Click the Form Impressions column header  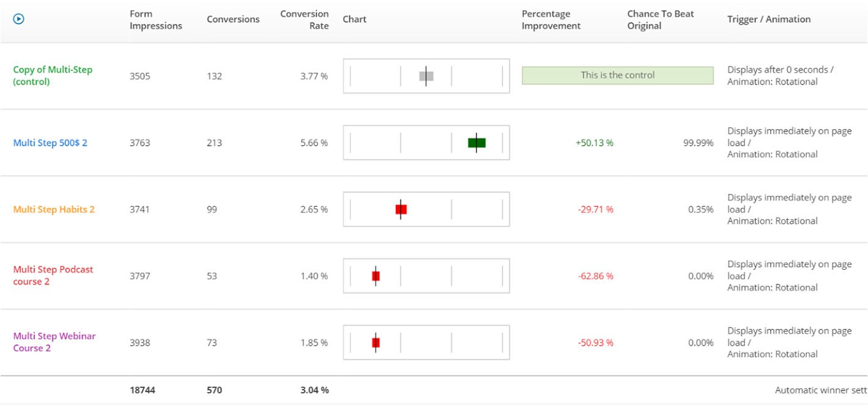[156, 20]
